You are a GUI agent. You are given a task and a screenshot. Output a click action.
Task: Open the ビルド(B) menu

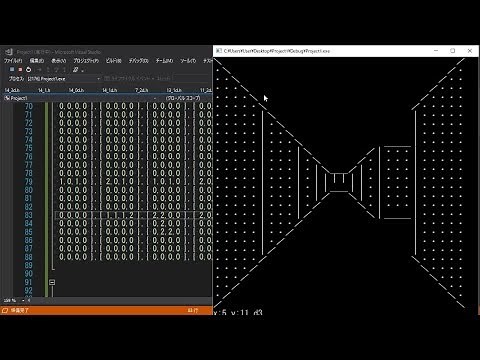tap(114, 61)
